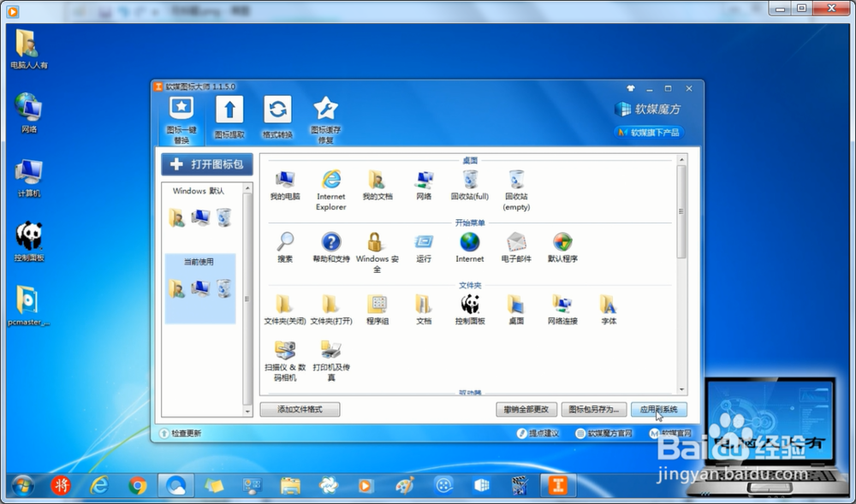
Task: Open the 软媒官网 link
Action: [x=671, y=433]
